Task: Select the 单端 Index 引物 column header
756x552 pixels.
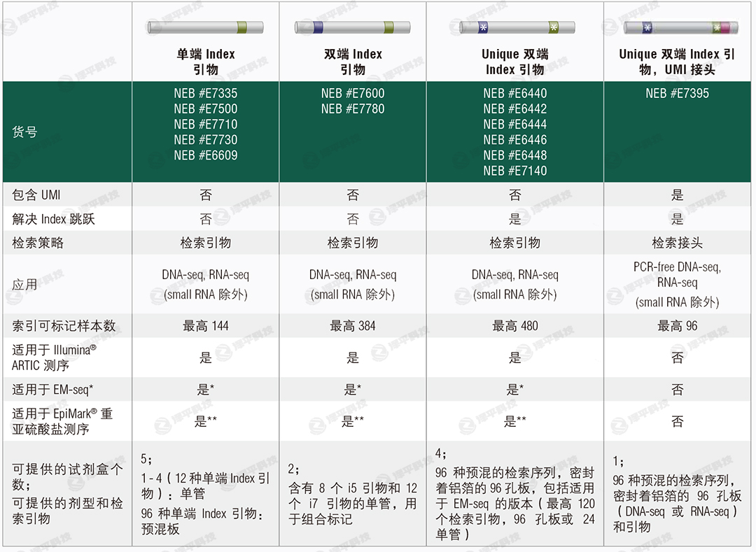Action: point(206,62)
